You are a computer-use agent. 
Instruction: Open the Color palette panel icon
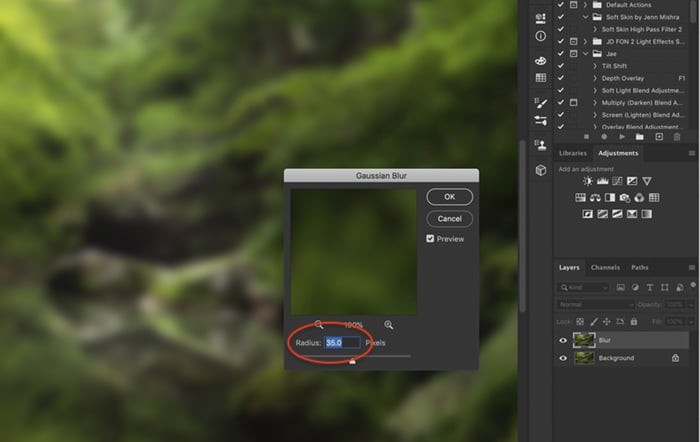pos(541,61)
